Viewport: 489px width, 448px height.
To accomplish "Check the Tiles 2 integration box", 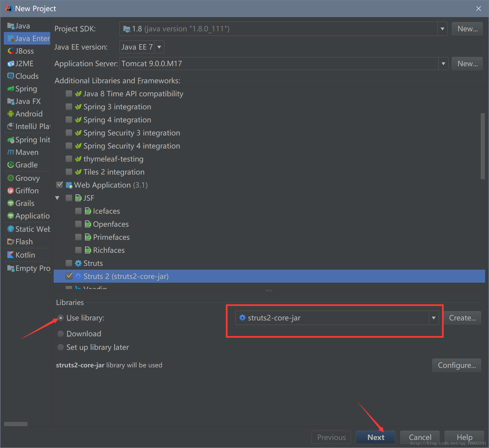I will coord(69,172).
